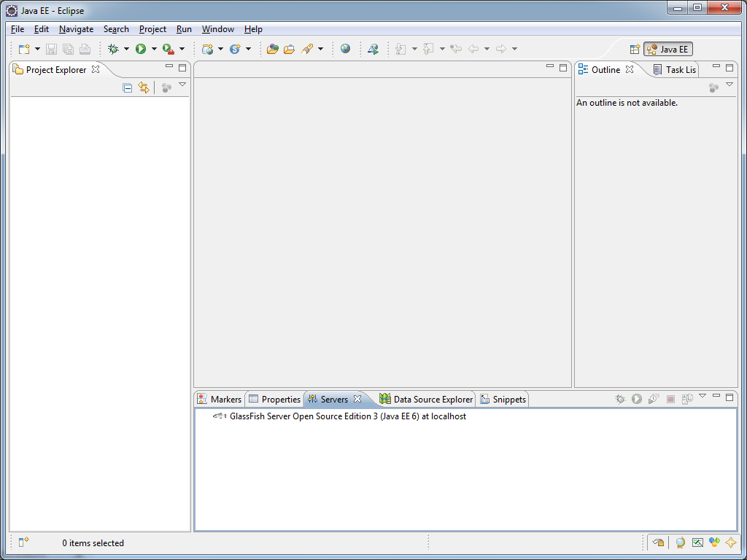This screenshot has height=560, width=747.
Task: Open the Project menu
Action: 152,29
